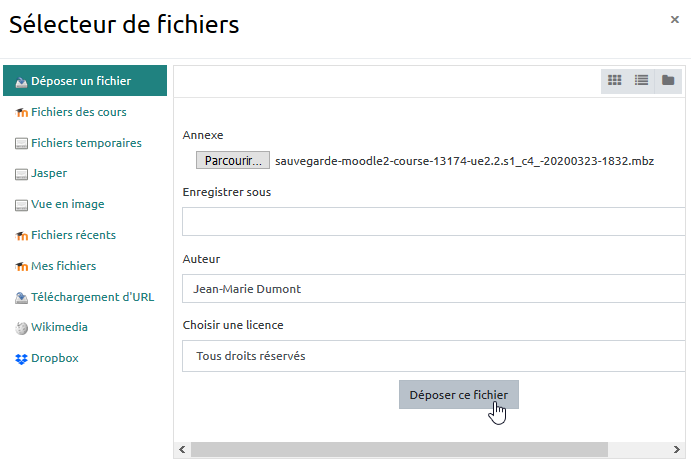Click the Dropbox repository icon
This screenshot has width=691, height=469.
(x=21, y=358)
